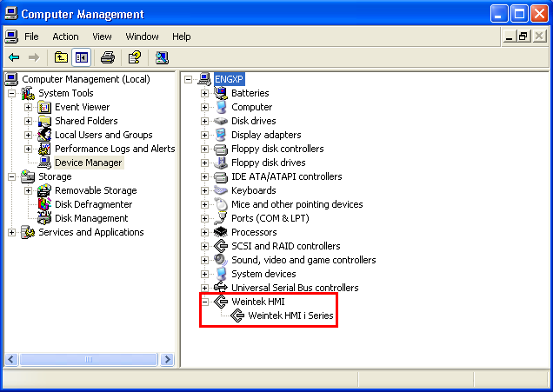Select Removable Storage item
This screenshot has width=553, height=392.
[96, 190]
